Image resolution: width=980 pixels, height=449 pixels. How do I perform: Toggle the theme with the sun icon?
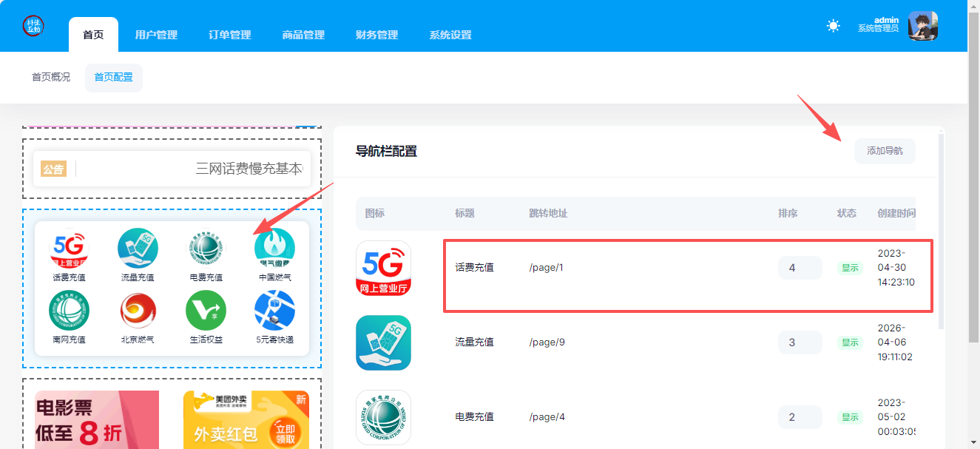click(833, 25)
